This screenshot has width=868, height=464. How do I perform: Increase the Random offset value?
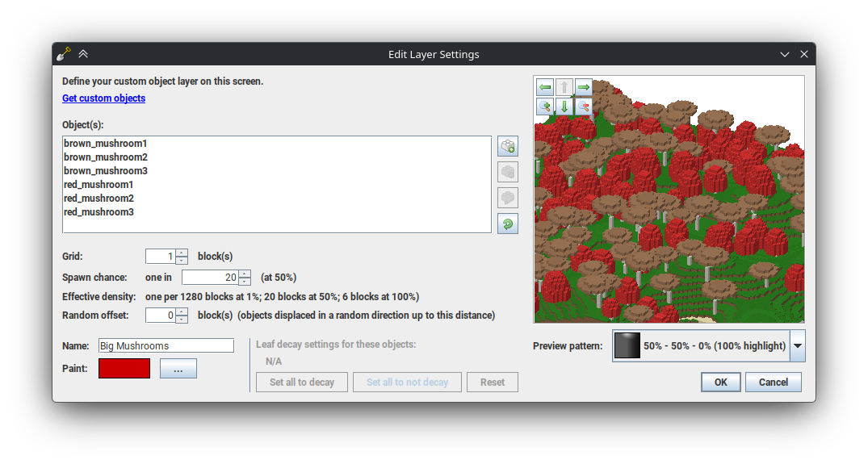(x=182, y=311)
